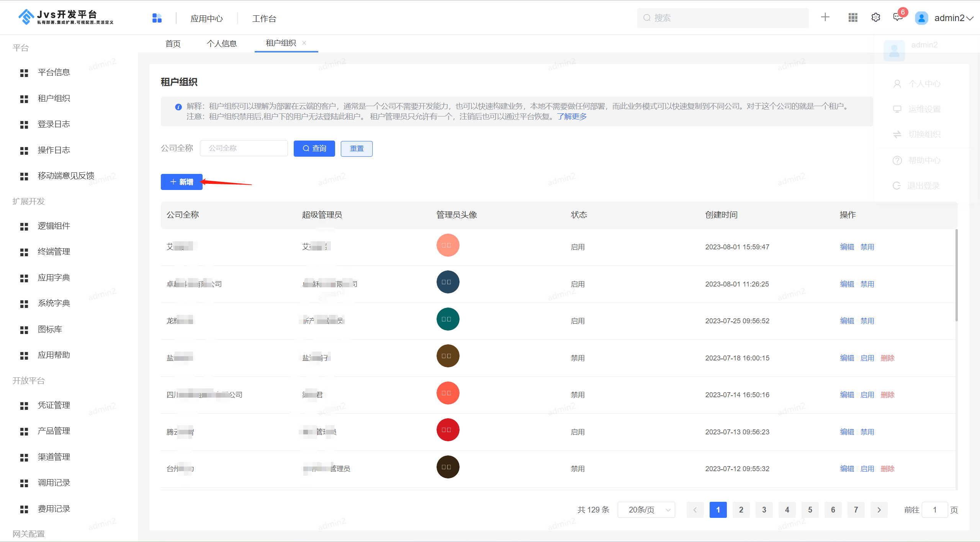
Task: Click icon beside 应用帮助 in sidebar
Action: coord(24,355)
